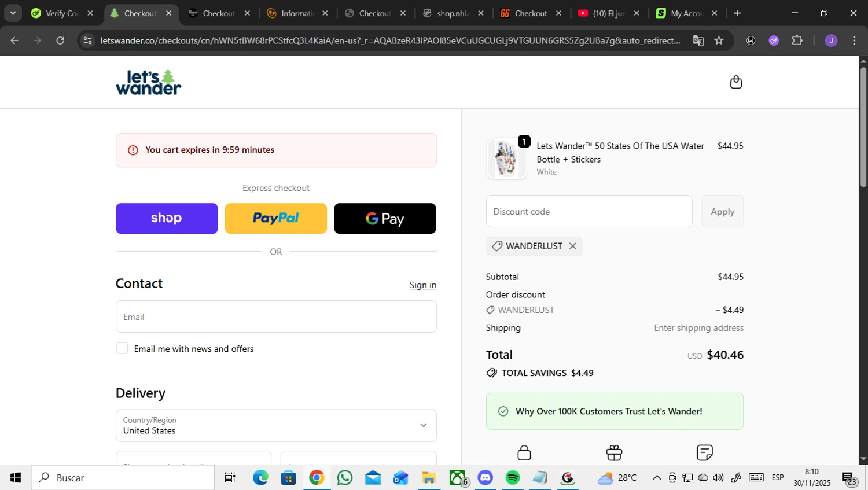Bookmark this page with the star
The height and width of the screenshot is (490, 868).
pyautogui.click(x=719, y=40)
